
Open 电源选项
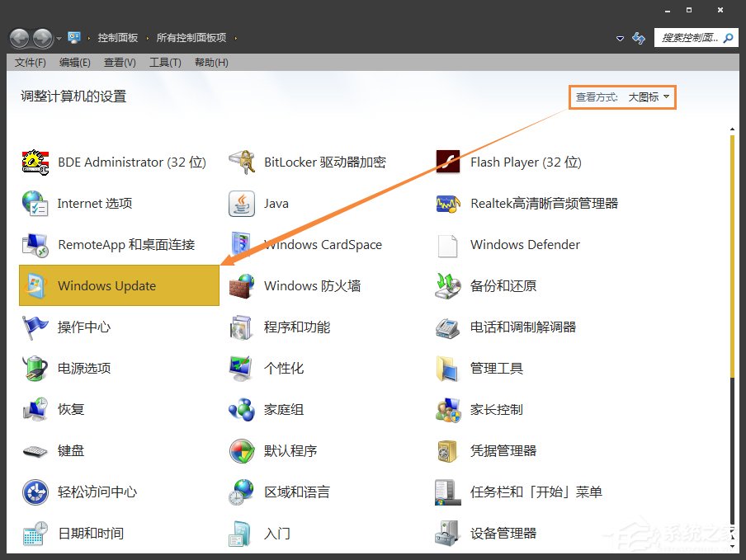pos(86,368)
